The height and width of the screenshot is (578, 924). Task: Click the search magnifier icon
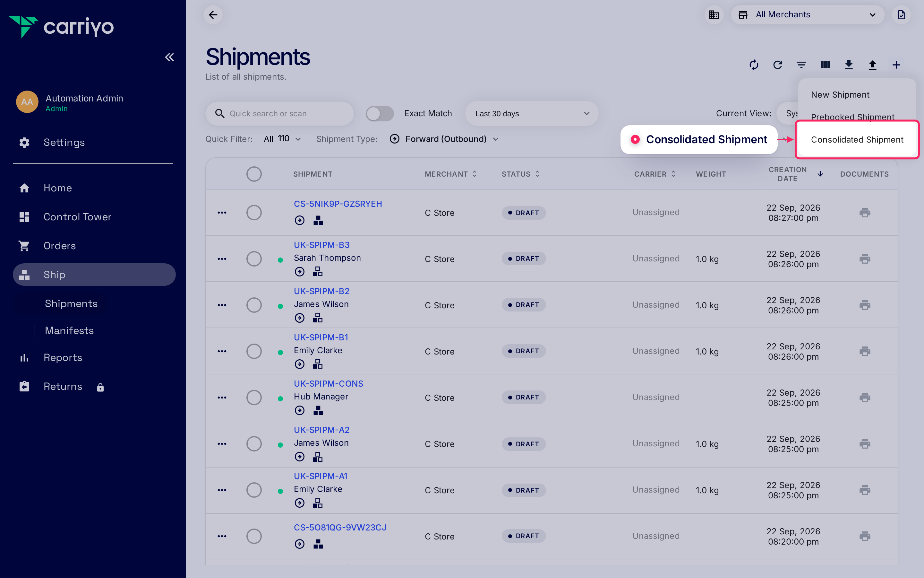click(x=219, y=114)
